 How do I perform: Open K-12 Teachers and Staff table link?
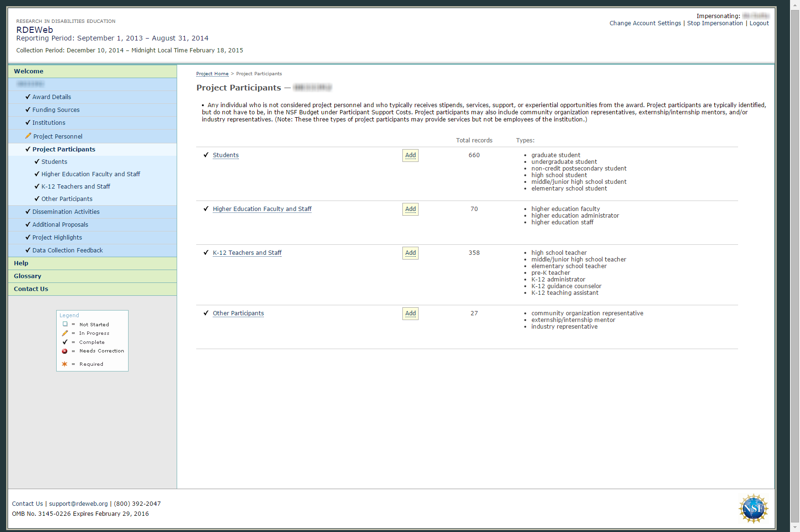click(x=247, y=253)
